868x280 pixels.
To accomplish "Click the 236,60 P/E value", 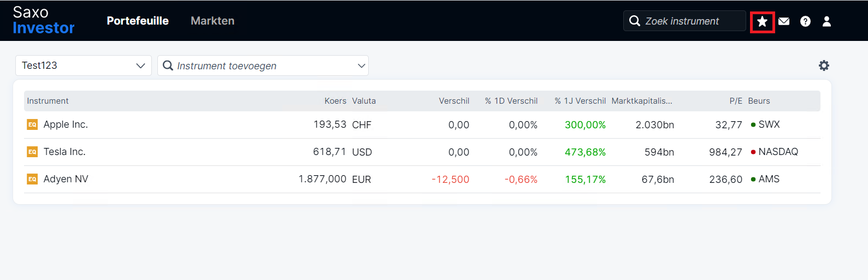I will (x=725, y=180).
